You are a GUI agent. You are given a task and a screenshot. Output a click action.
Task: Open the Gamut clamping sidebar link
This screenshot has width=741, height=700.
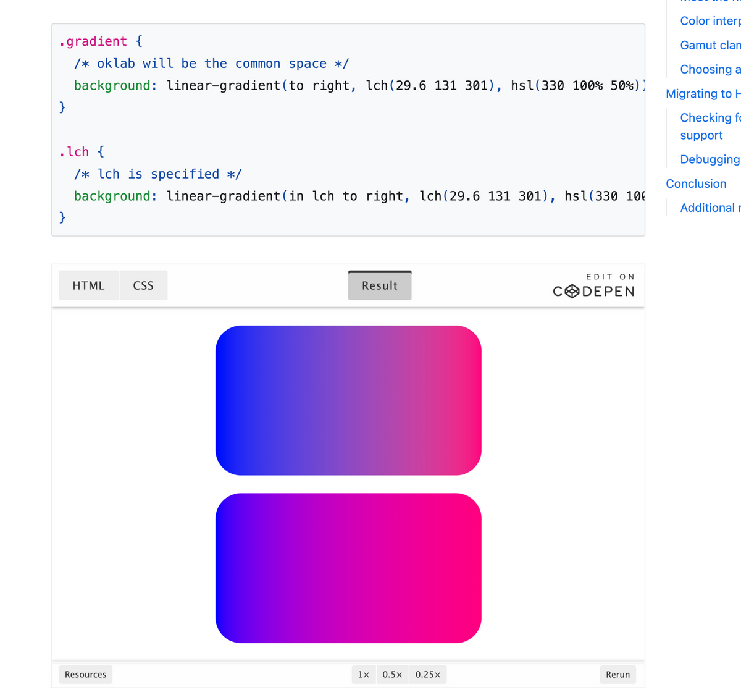[710, 45]
